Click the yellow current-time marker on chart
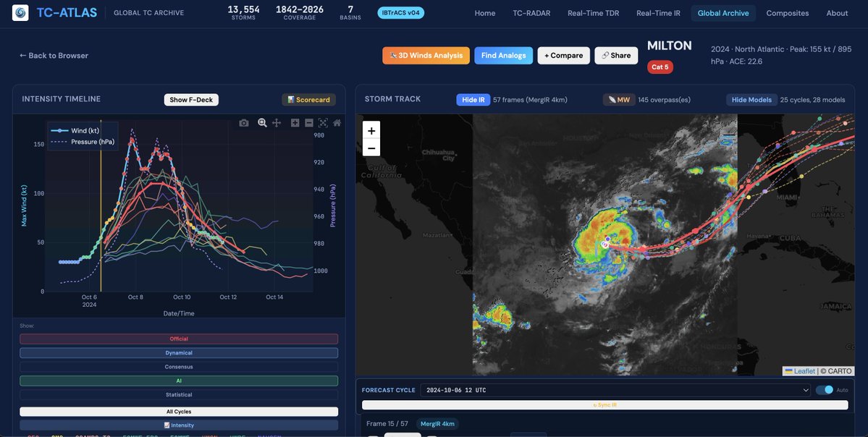 pyautogui.click(x=101, y=205)
